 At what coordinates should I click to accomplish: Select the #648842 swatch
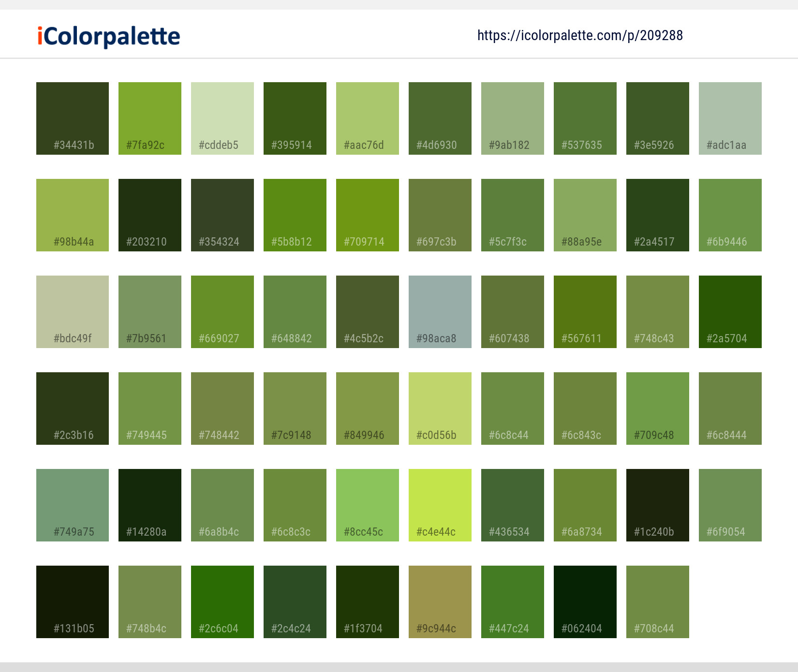coord(295,312)
